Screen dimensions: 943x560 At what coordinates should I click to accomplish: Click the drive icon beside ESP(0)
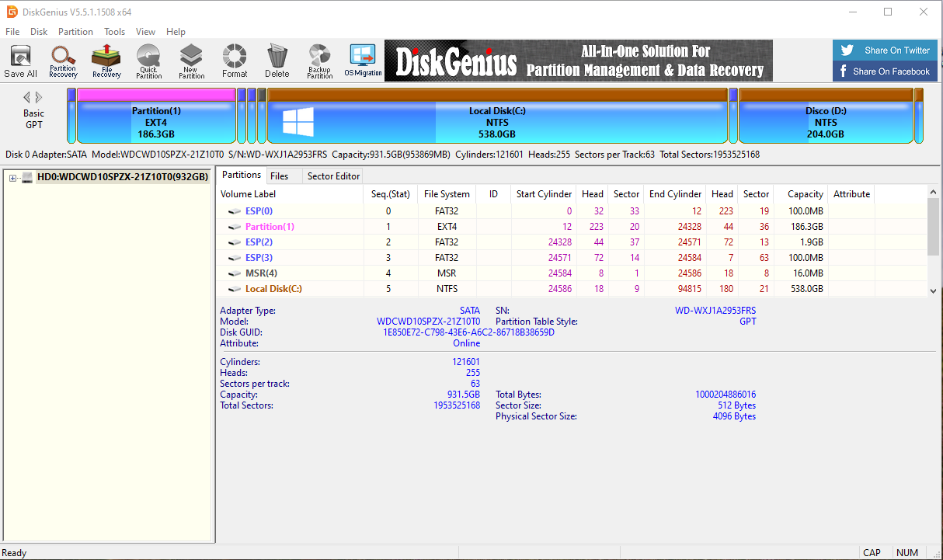(235, 211)
